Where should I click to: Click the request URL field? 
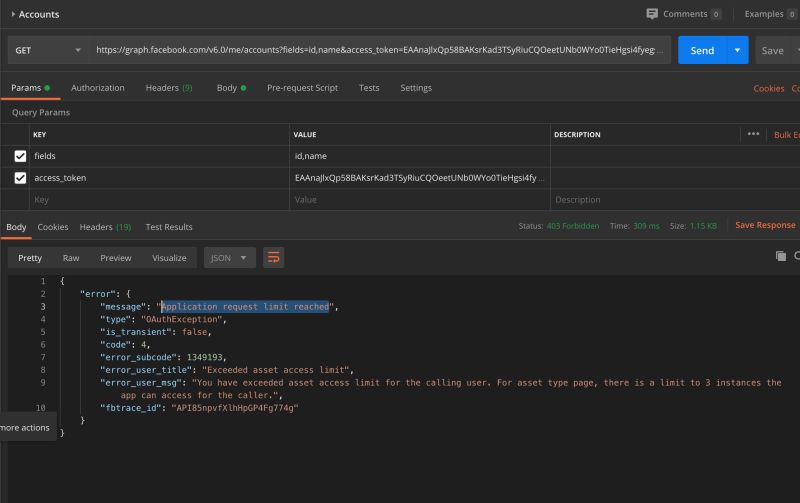[x=379, y=50]
